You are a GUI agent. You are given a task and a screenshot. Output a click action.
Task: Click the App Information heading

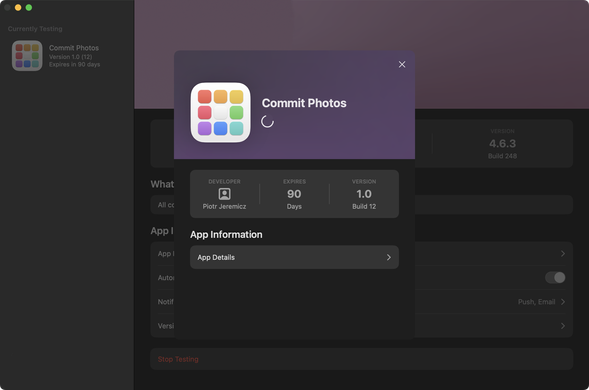point(226,234)
